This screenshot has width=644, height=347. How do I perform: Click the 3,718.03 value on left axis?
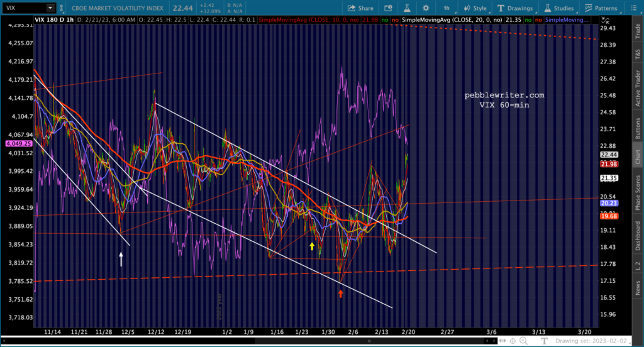pos(21,317)
